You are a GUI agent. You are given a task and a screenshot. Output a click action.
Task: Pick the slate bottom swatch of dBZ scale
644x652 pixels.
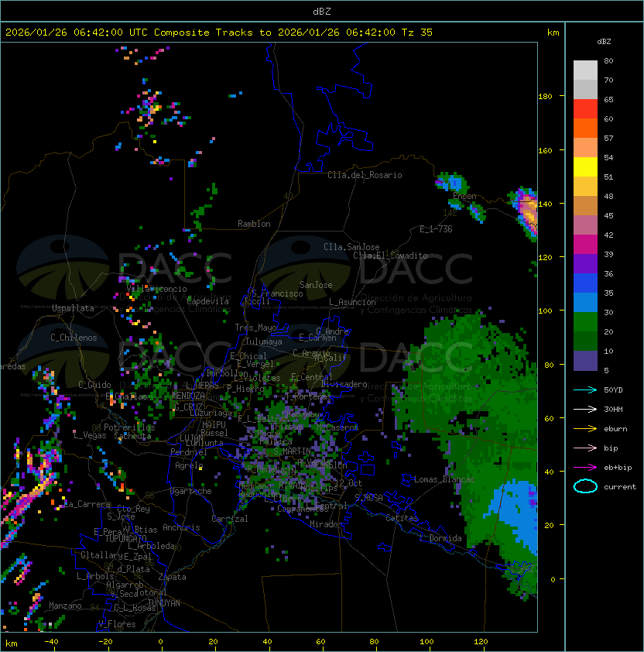(585, 361)
